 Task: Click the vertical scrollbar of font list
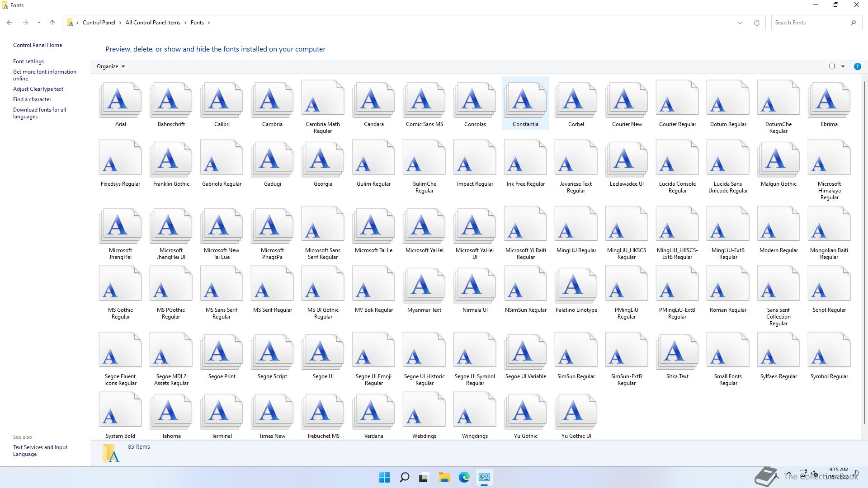(864, 253)
